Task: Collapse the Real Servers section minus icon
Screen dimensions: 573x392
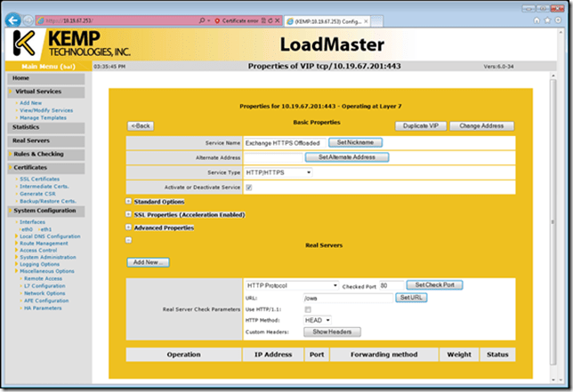Action: click(x=129, y=240)
